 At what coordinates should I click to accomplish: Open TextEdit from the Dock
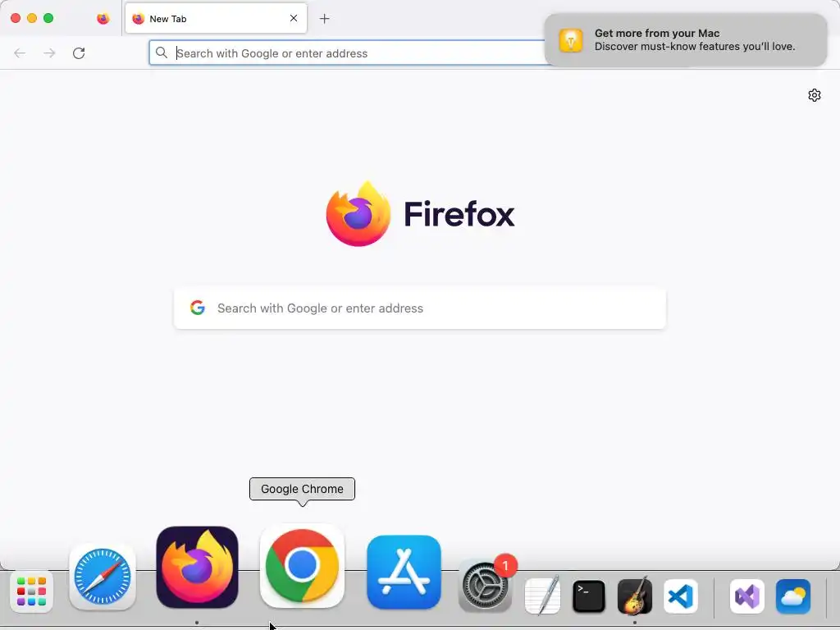[x=543, y=596]
